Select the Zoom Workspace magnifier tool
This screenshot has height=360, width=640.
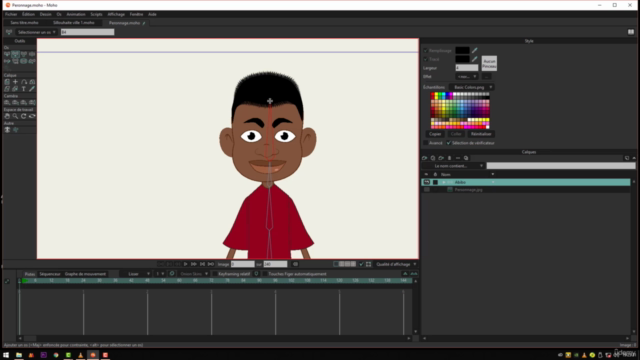(15, 116)
